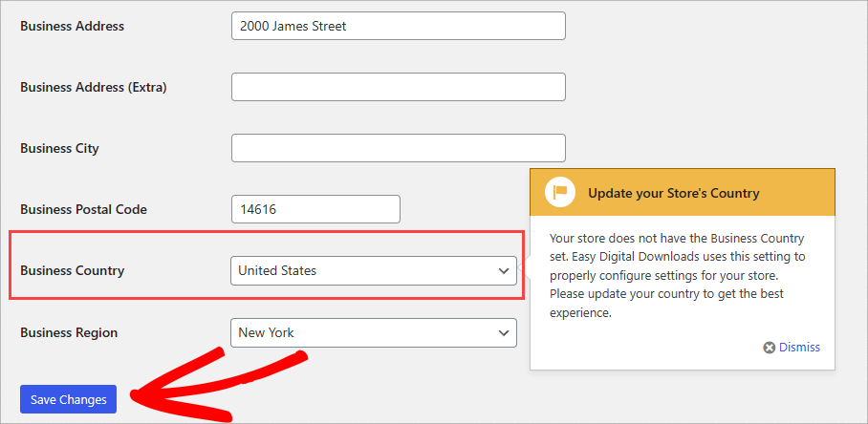Open the Business Country dropdown showing United States
This screenshot has width=868, height=424.
373,270
